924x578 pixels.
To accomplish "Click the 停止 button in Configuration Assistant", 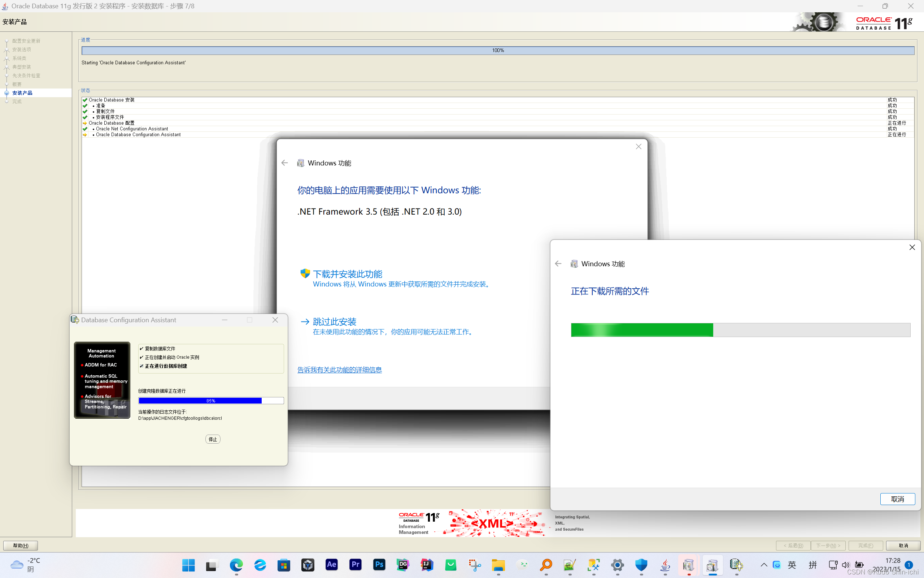I will pyautogui.click(x=213, y=439).
